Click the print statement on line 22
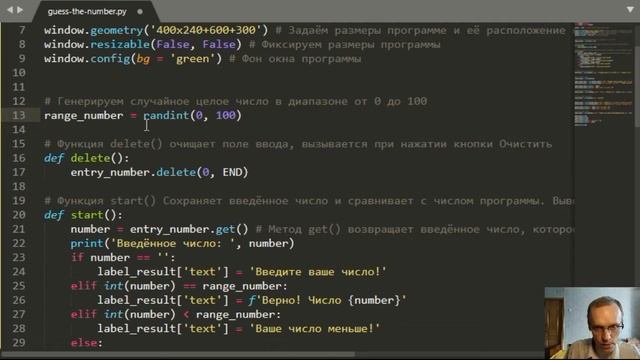 coord(182,243)
